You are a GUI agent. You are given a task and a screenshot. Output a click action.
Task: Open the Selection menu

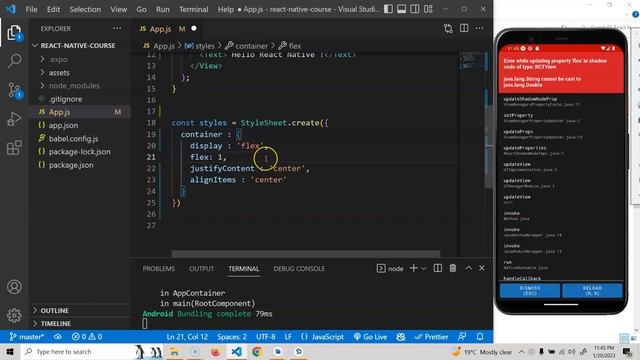pyautogui.click(x=85, y=9)
